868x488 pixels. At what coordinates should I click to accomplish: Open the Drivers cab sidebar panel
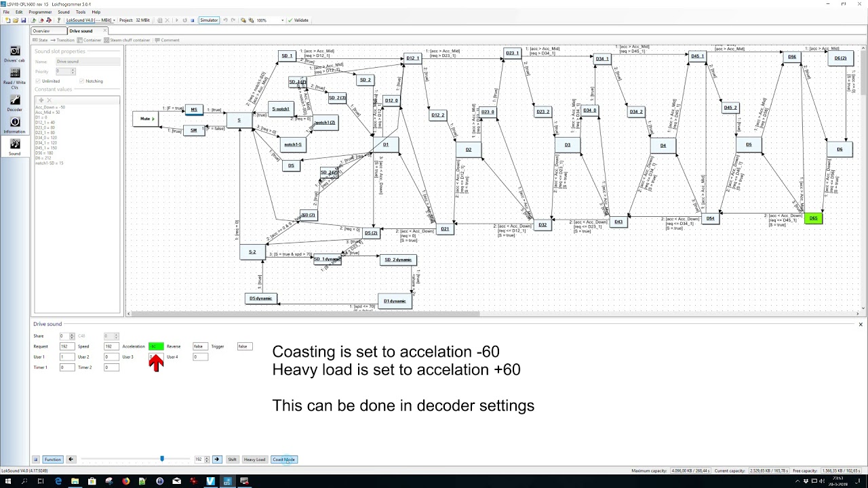[x=14, y=54]
